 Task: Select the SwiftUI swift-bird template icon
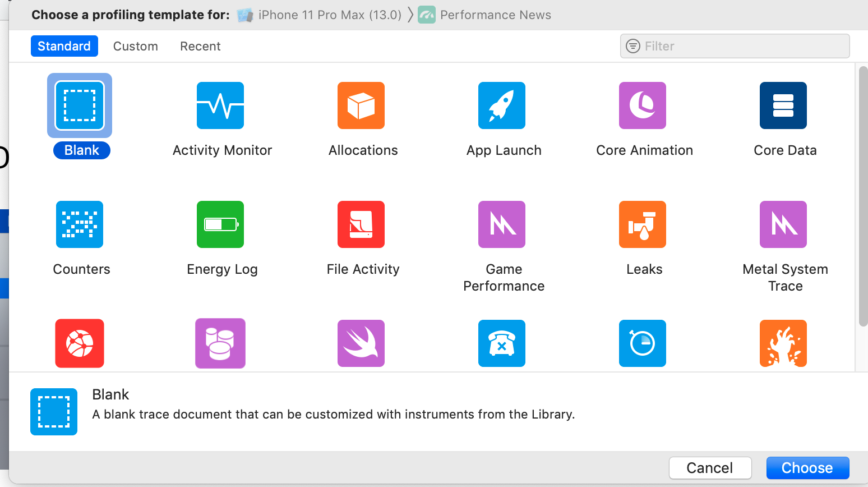tap(361, 343)
